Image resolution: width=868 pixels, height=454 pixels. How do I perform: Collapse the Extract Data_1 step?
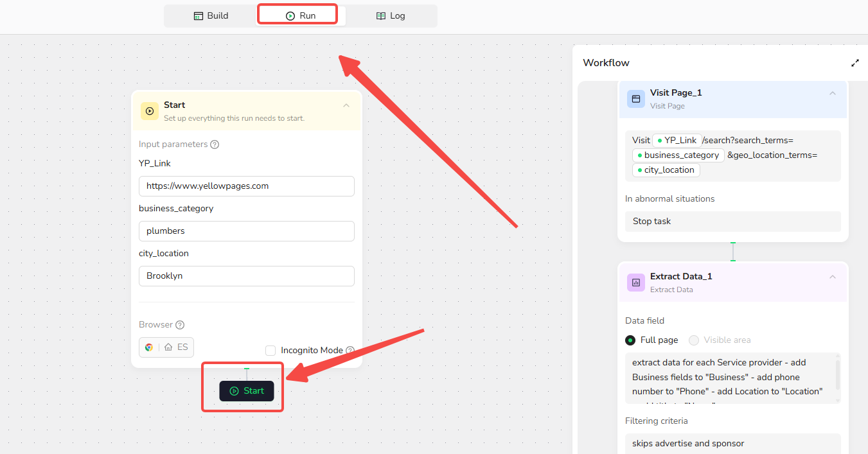[x=833, y=277]
